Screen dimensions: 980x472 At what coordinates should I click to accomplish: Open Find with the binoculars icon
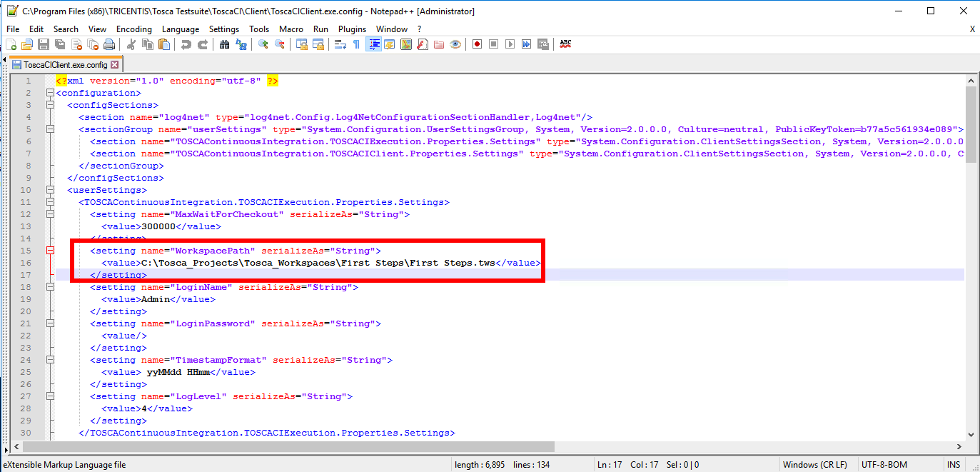point(224,44)
